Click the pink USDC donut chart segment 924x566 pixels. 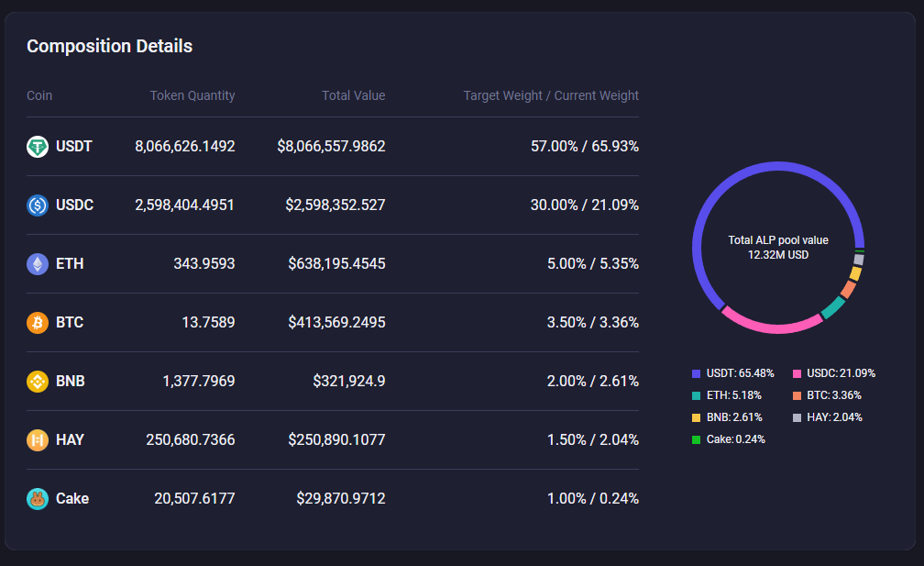point(770,327)
